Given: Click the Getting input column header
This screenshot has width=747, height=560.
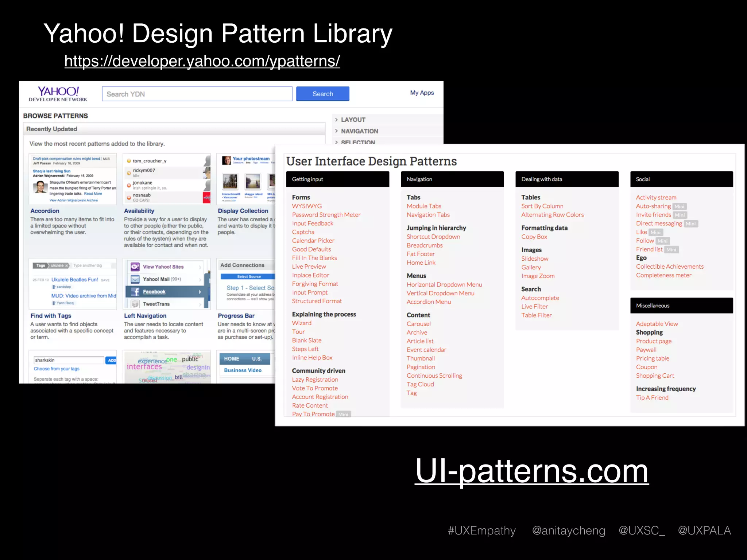Looking at the screenshot, I should pos(338,179).
